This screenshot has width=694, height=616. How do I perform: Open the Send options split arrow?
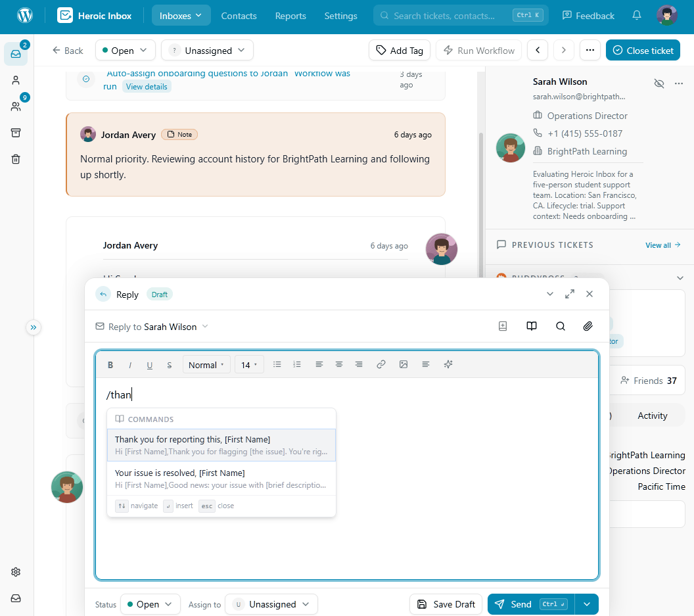click(587, 604)
